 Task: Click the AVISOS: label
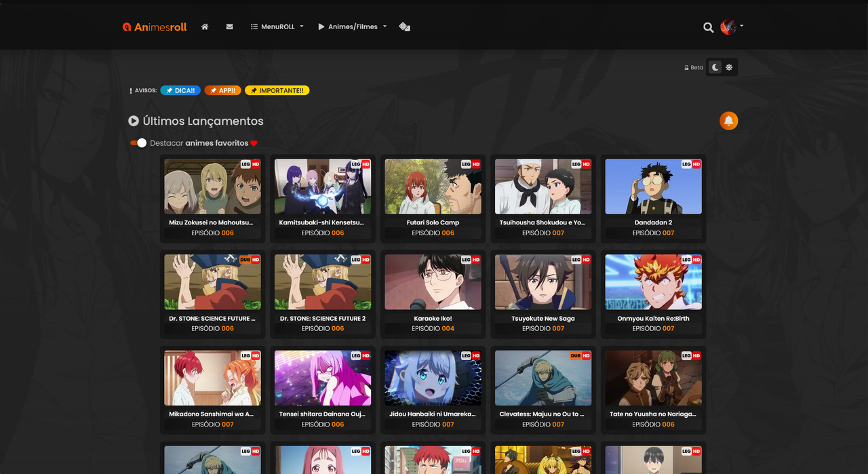146,90
